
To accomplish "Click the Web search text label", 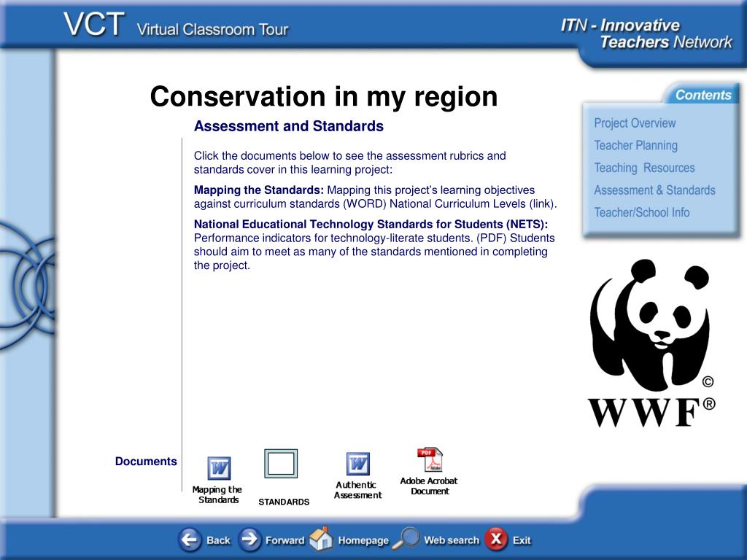I will coord(451,540).
